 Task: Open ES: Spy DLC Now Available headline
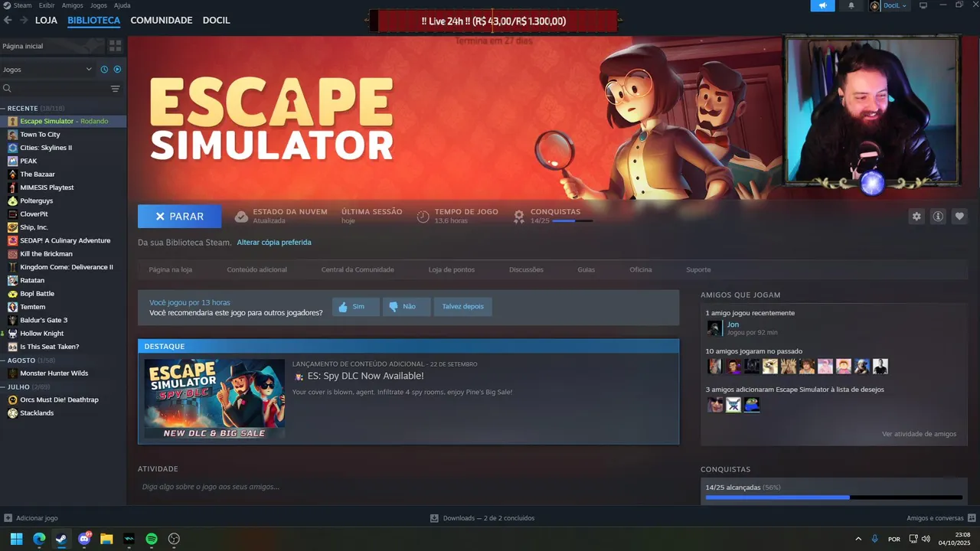tap(365, 376)
